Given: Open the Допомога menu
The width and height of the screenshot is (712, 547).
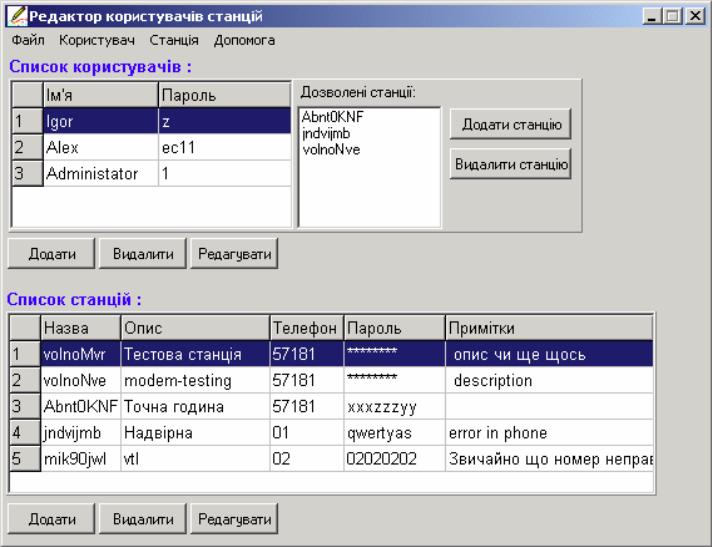Looking at the screenshot, I should point(244,40).
